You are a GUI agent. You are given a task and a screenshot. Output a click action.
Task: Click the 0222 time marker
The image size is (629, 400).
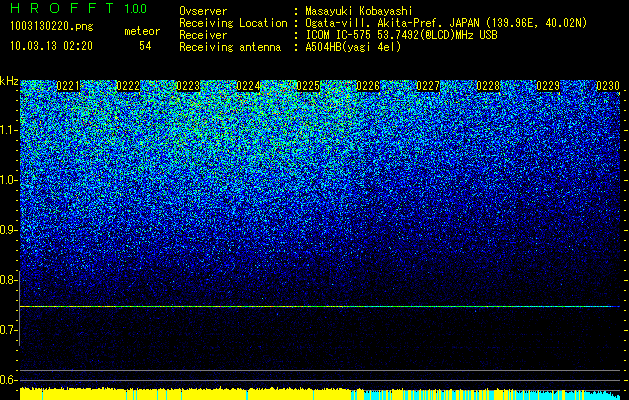(x=128, y=86)
